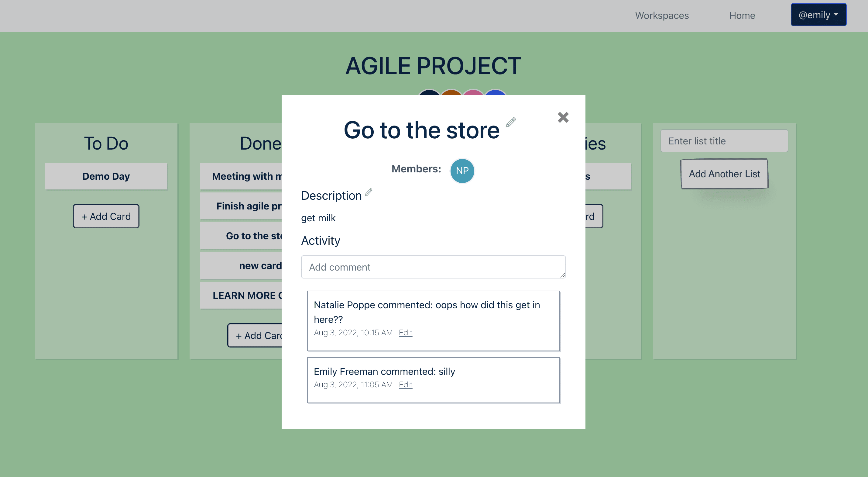Click Edit link on Natalie's comment
The height and width of the screenshot is (477, 868).
point(406,333)
